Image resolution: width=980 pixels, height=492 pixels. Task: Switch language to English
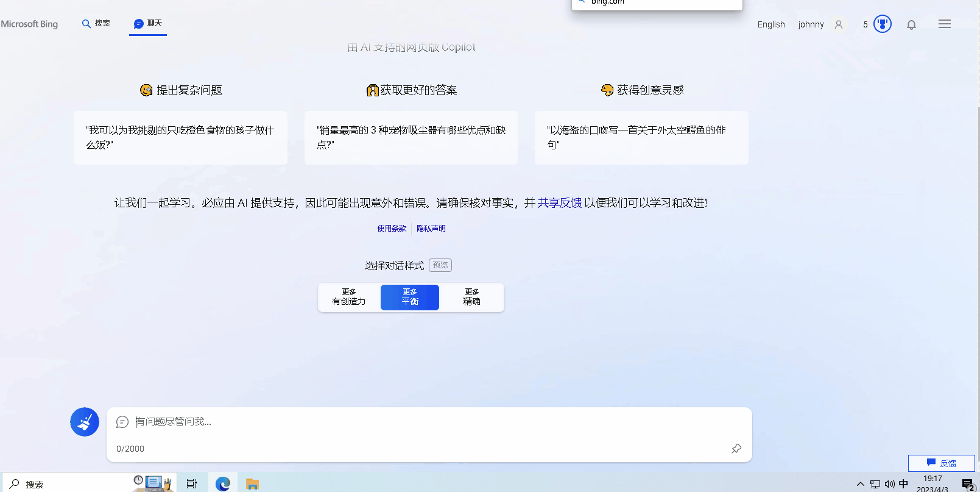(x=771, y=24)
